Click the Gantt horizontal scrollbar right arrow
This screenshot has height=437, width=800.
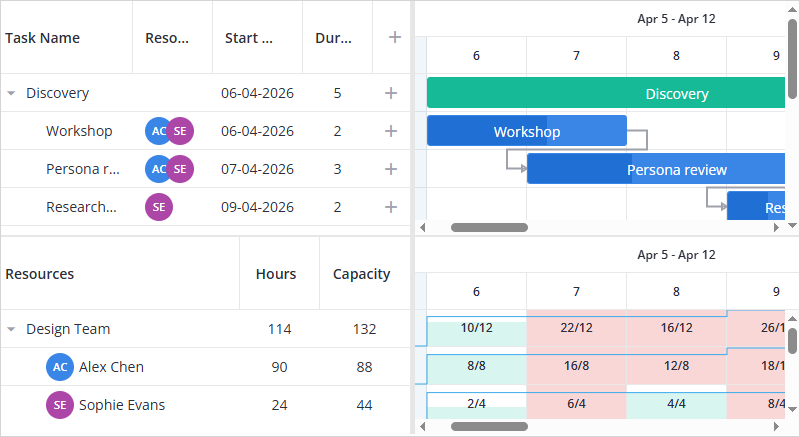click(x=777, y=227)
